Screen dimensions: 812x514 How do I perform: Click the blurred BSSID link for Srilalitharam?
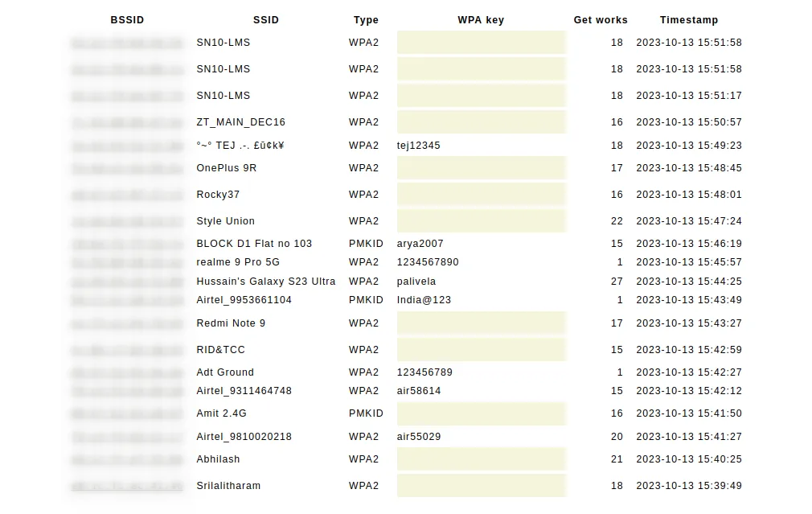tap(127, 486)
